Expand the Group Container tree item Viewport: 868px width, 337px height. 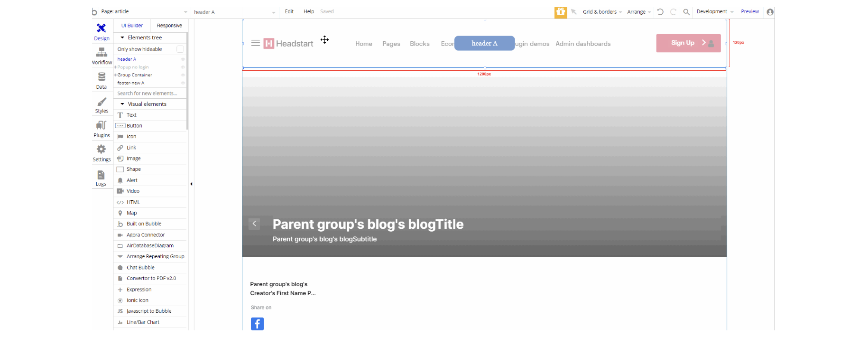[115, 75]
